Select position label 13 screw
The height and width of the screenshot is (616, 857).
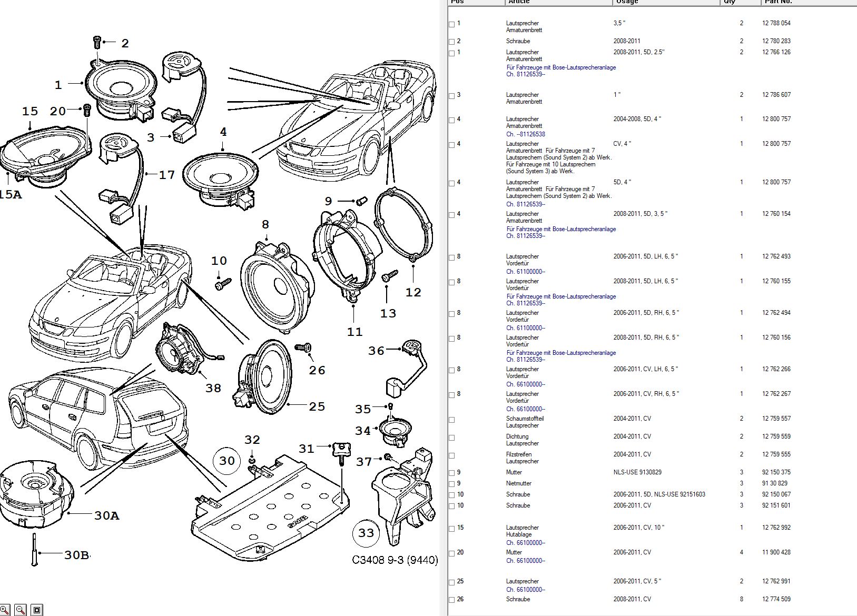coord(388,313)
